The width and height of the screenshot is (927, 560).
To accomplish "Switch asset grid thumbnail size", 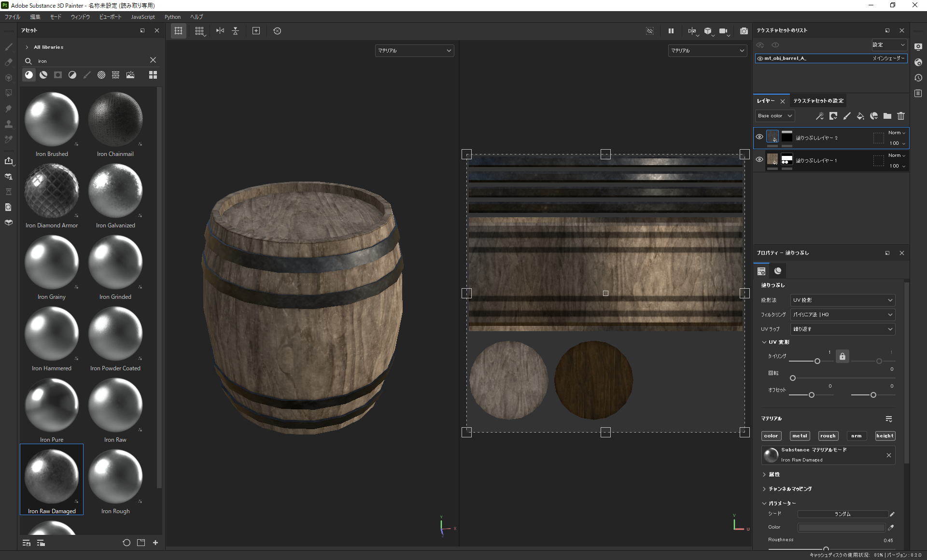I will tap(153, 75).
